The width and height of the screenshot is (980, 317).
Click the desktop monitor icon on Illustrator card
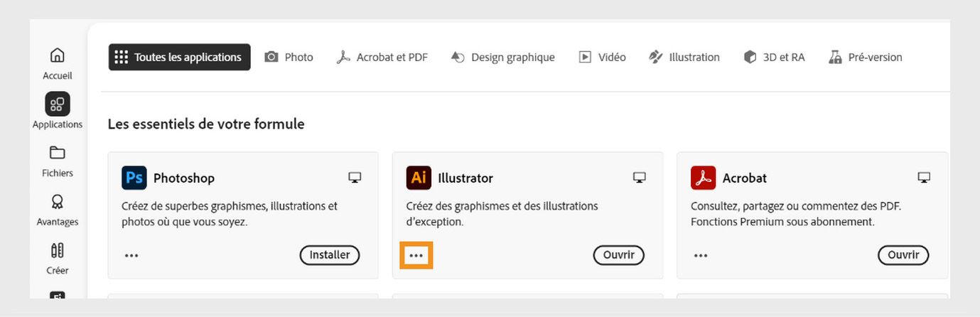(x=640, y=178)
